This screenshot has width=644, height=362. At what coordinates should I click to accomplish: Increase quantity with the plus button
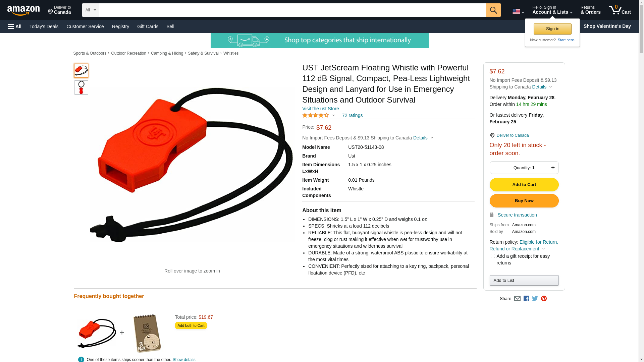coord(553,168)
